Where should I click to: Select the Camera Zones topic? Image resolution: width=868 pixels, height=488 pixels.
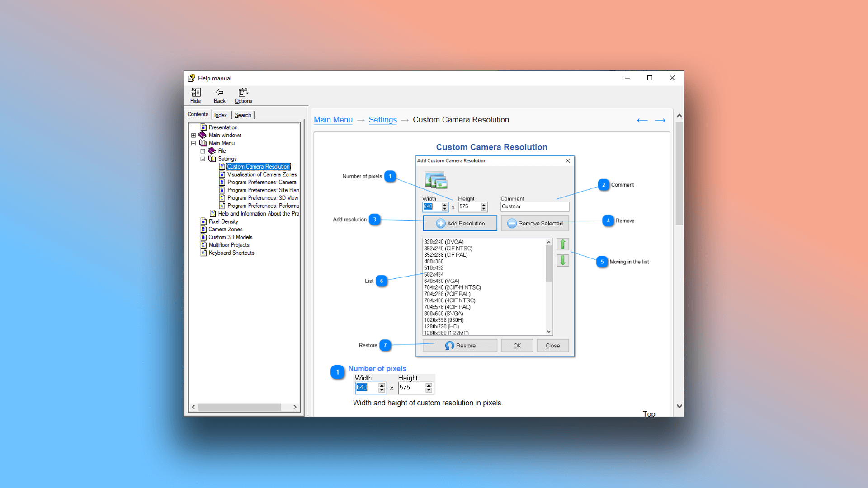[226, 229]
